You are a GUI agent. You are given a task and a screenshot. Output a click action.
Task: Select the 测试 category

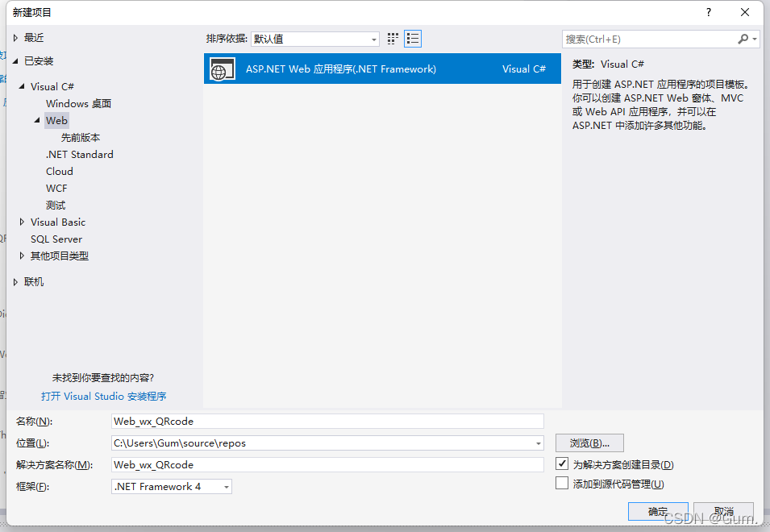pos(56,206)
